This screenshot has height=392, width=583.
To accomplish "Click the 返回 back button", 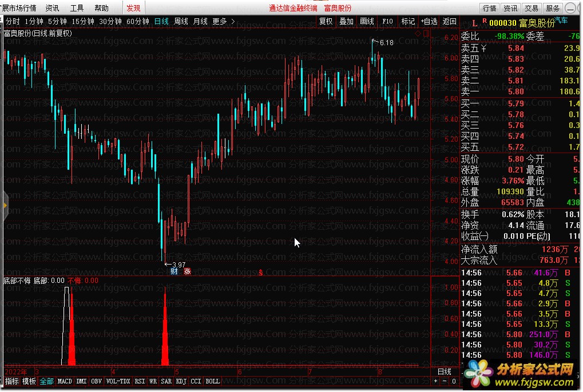I will tap(450, 22).
